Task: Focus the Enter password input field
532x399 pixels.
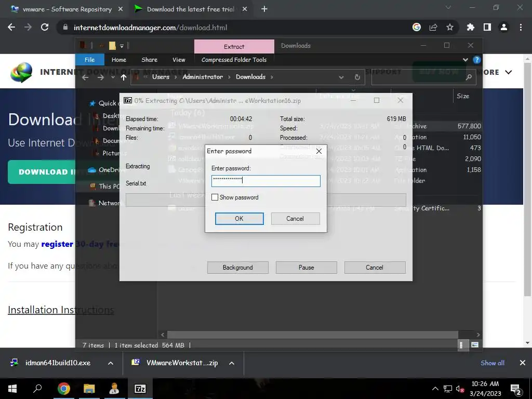Action: coord(265,181)
